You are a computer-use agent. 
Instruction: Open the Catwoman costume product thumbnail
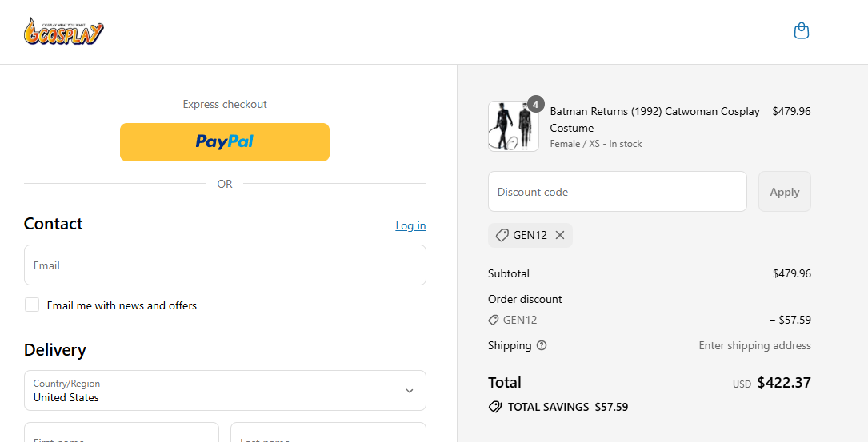coord(513,126)
